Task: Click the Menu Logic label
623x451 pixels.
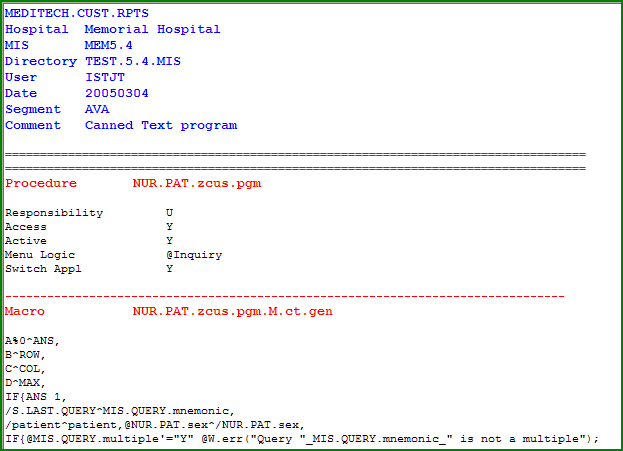Action: (40, 254)
